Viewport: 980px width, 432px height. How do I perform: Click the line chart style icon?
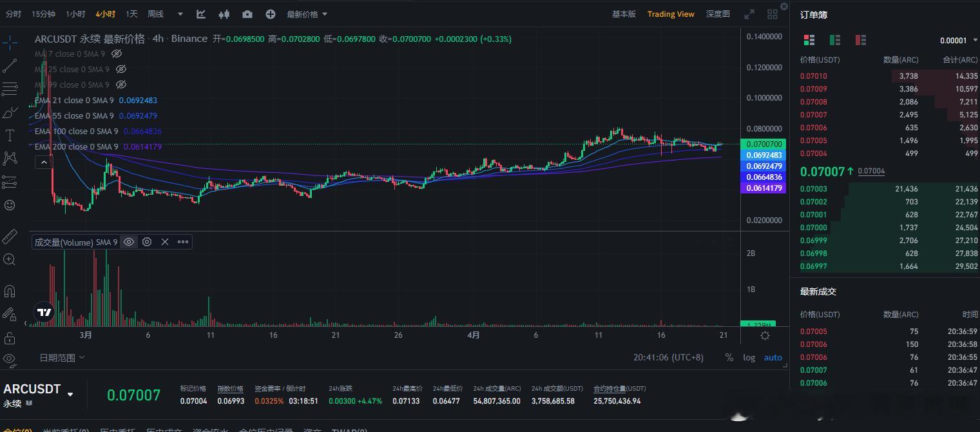pos(200,14)
